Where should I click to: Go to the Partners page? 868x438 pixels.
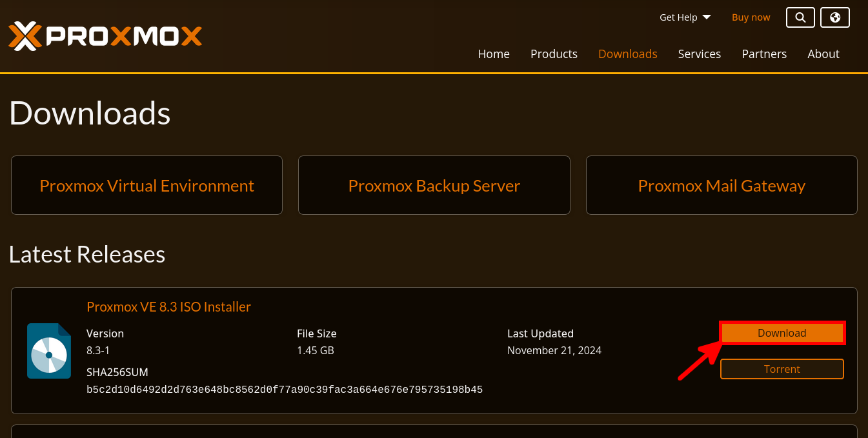[764, 54]
